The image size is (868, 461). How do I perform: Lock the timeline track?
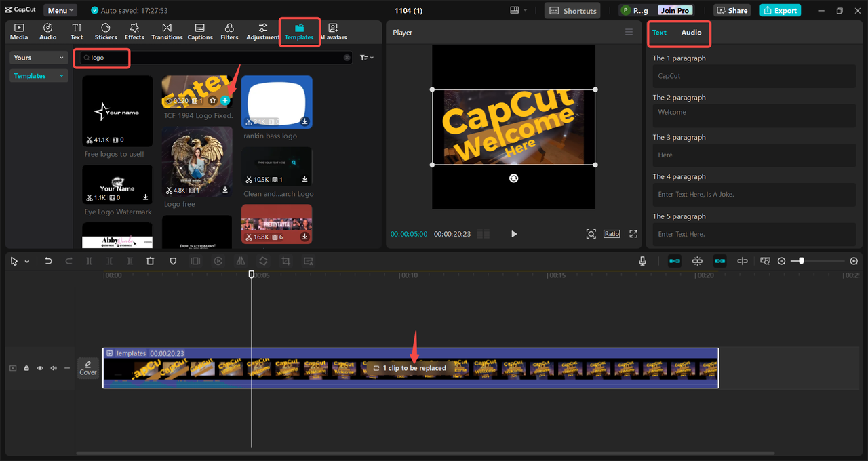point(26,368)
